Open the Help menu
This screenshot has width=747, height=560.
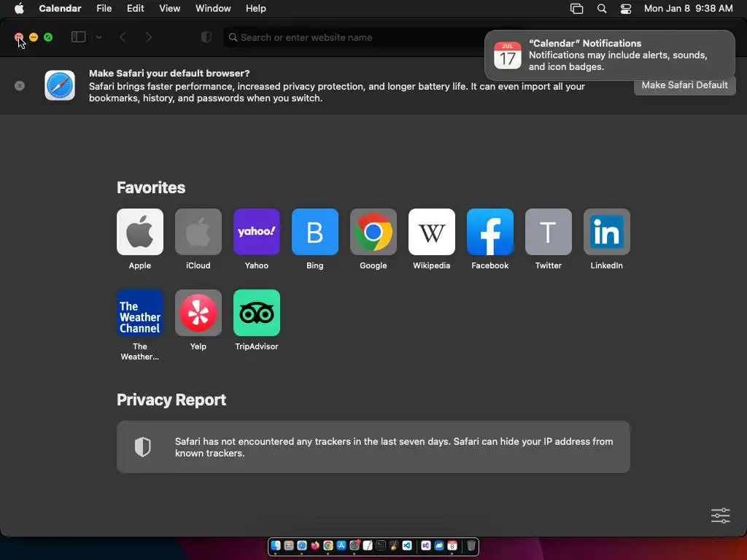(256, 9)
